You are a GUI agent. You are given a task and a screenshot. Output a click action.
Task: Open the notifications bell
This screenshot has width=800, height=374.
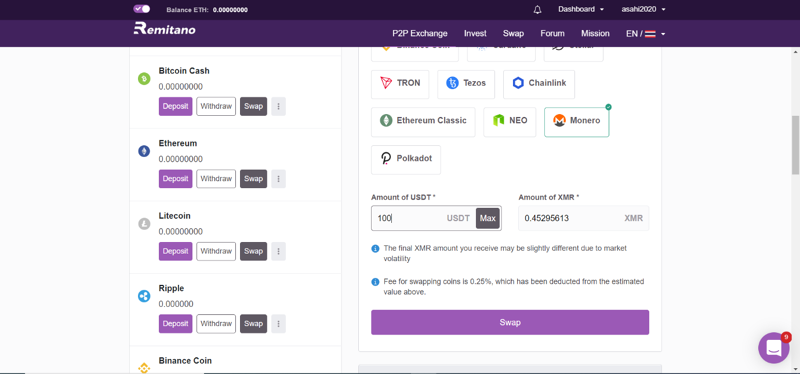tap(537, 10)
